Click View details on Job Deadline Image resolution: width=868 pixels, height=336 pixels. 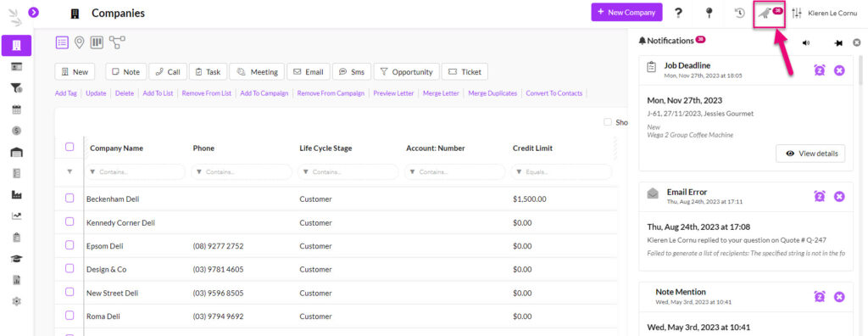[811, 154]
